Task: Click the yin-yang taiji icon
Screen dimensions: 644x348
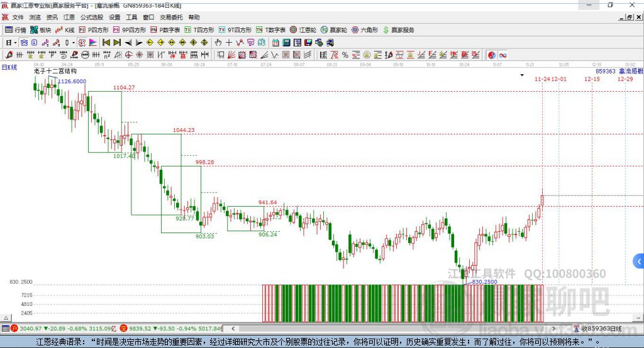Action: pyautogui.click(x=491, y=55)
